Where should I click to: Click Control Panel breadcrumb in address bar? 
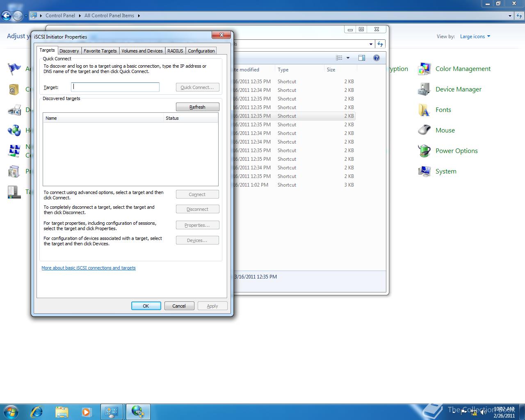60,16
